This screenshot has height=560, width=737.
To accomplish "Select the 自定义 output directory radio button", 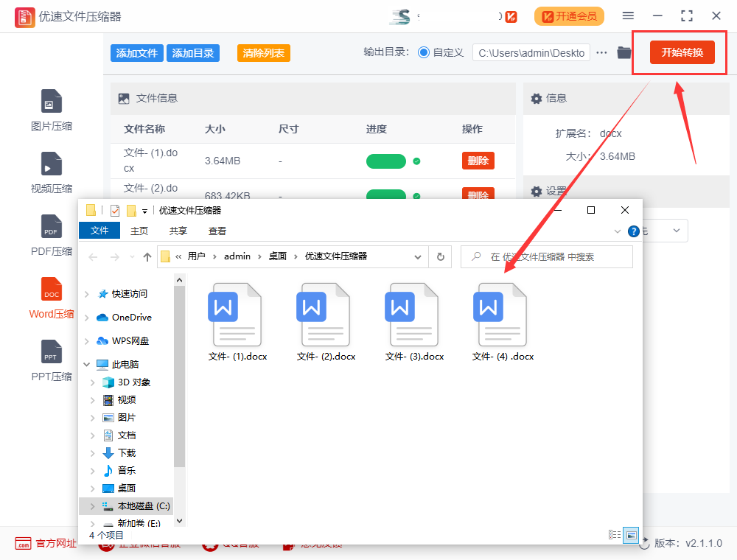I will pos(424,52).
